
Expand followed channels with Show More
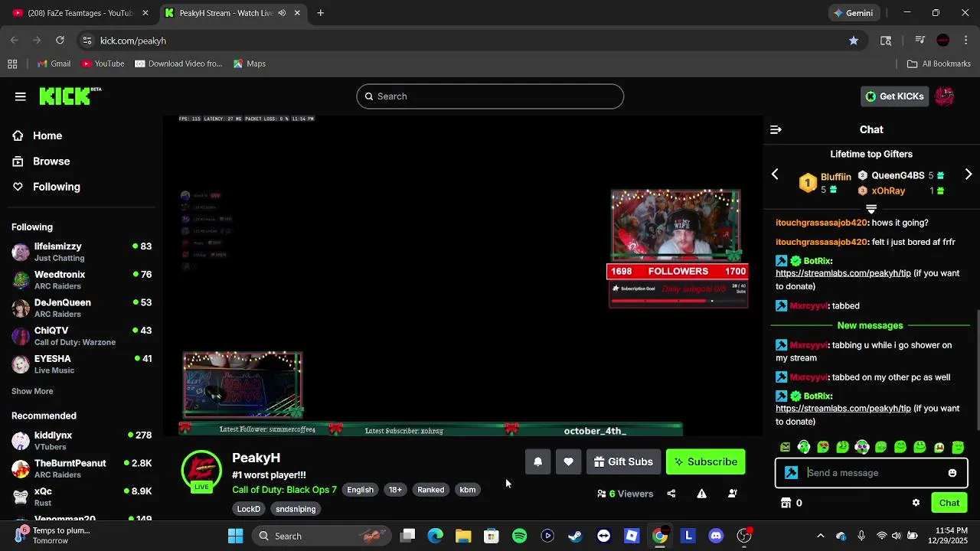point(32,391)
